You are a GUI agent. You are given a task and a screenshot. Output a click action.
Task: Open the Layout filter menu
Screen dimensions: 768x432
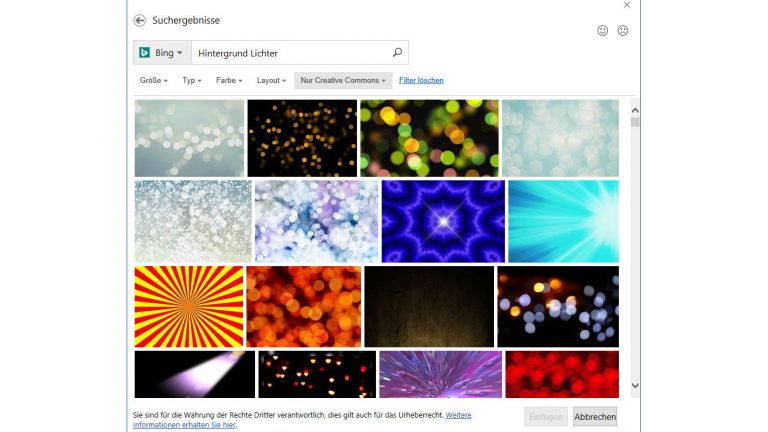(x=271, y=80)
